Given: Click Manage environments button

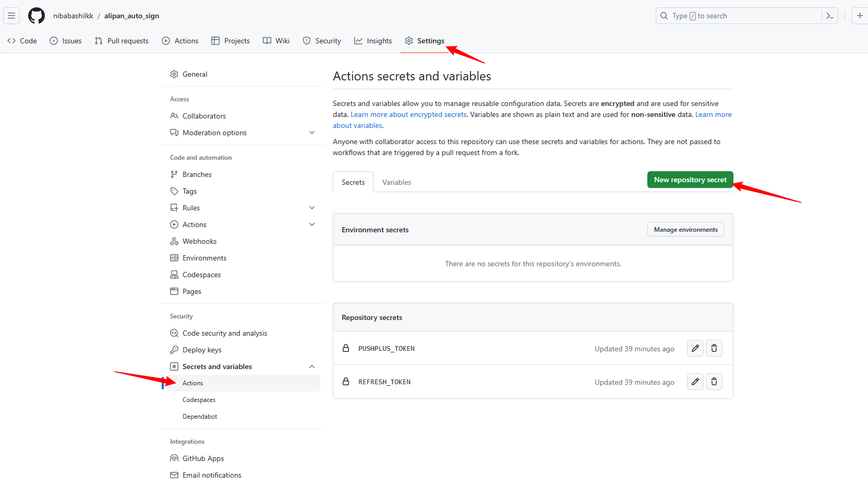Looking at the screenshot, I should click(686, 230).
